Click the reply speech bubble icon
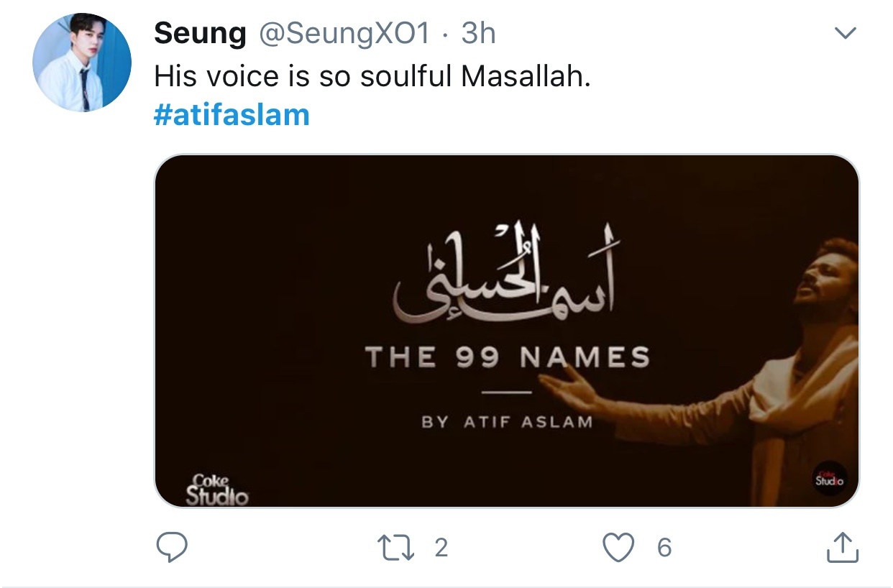This screenshot has height=588, width=893. point(172,548)
